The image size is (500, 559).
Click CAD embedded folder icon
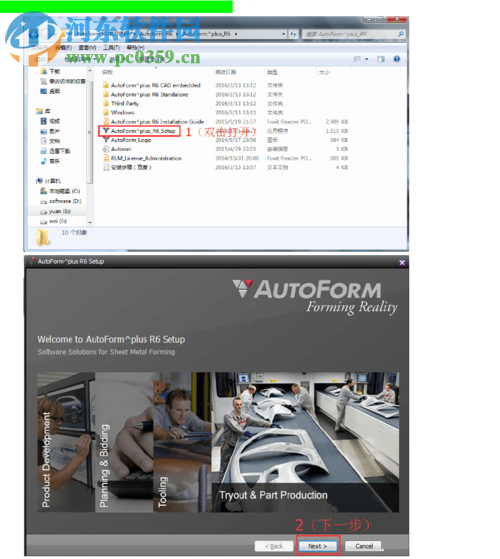[x=106, y=85]
